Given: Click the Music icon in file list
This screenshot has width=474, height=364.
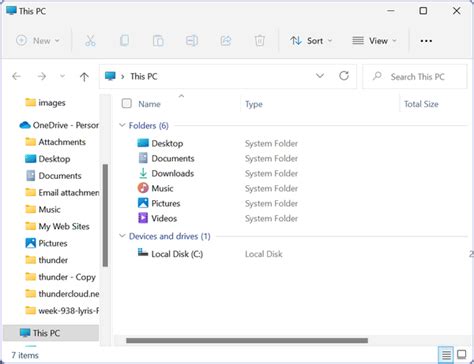Looking at the screenshot, I should tap(143, 188).
